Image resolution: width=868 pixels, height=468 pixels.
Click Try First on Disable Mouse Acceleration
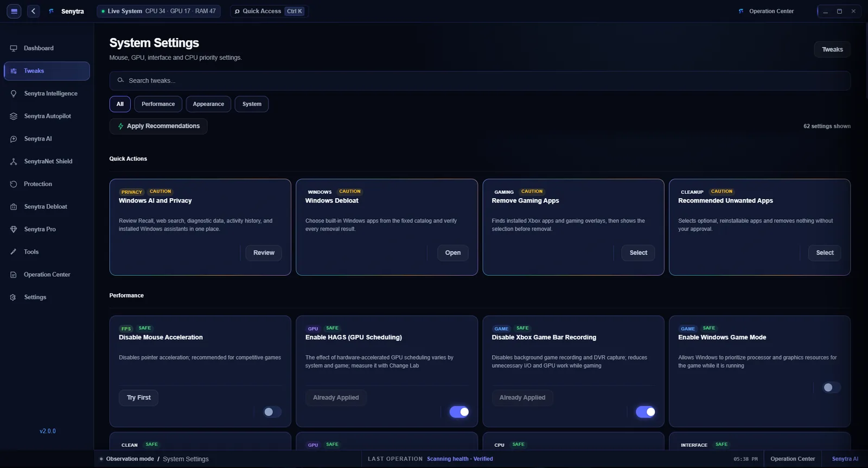coord(139,398)
